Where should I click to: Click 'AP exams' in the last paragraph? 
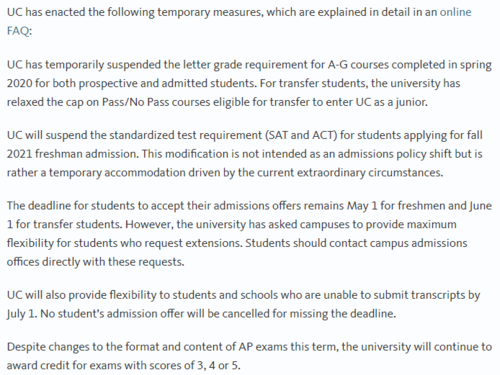coord(263,347)
